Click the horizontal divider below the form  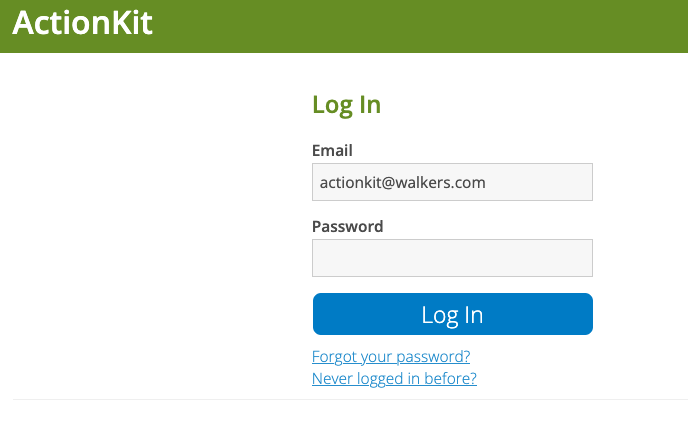[350, 399]
